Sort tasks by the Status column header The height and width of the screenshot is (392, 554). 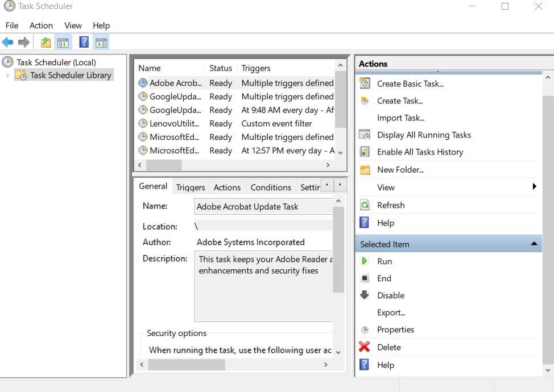tap(221, 68)
